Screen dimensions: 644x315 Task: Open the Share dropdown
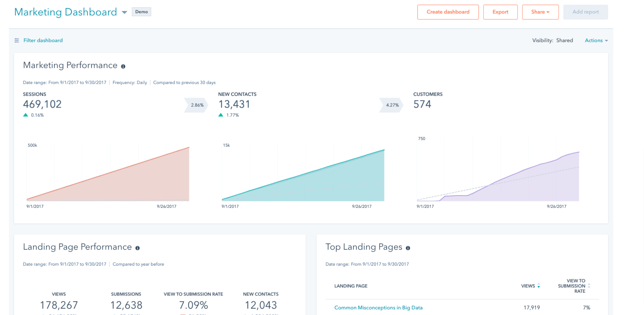click(540, 12)
